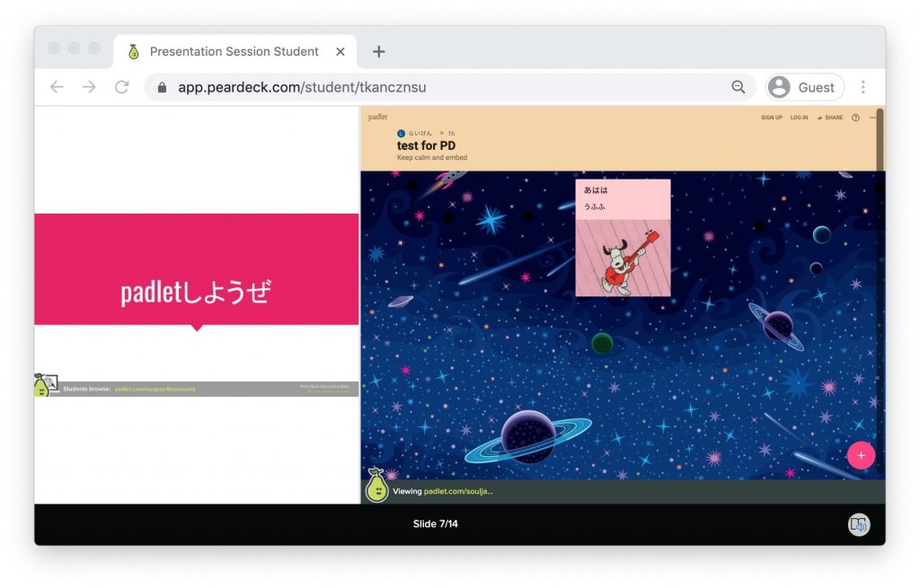Click the browser forward arrow
Viewport: 920px width, 588px height.
click(x=89, y=87)
